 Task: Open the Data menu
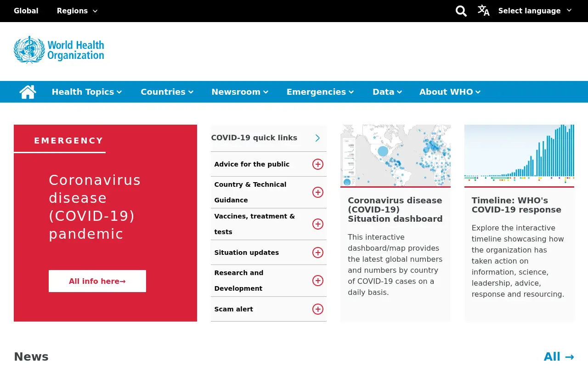tap(387, 92)
